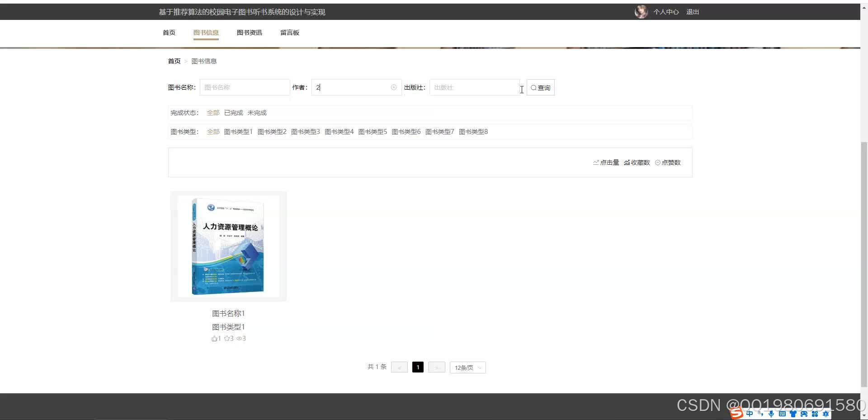Toggle Chinese/English mode in Sogou bar

point(750,414)
